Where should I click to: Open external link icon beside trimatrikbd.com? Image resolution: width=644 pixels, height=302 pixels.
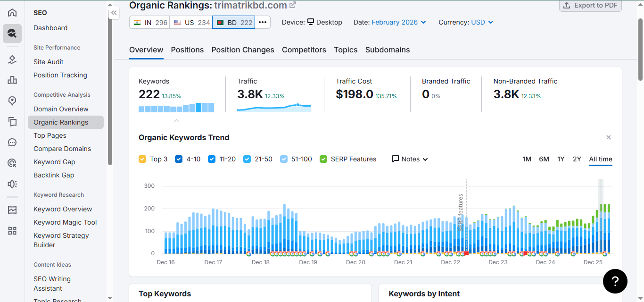(x=293, y=5)
